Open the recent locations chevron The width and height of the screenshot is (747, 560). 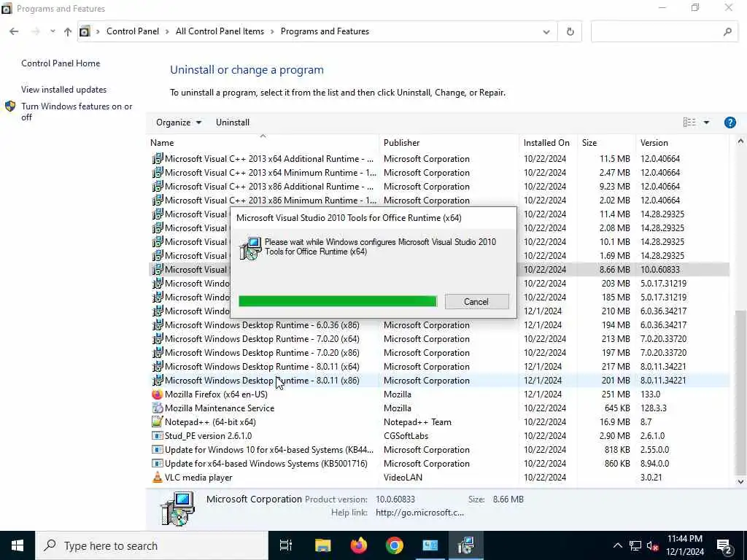[x=53, y=31]
